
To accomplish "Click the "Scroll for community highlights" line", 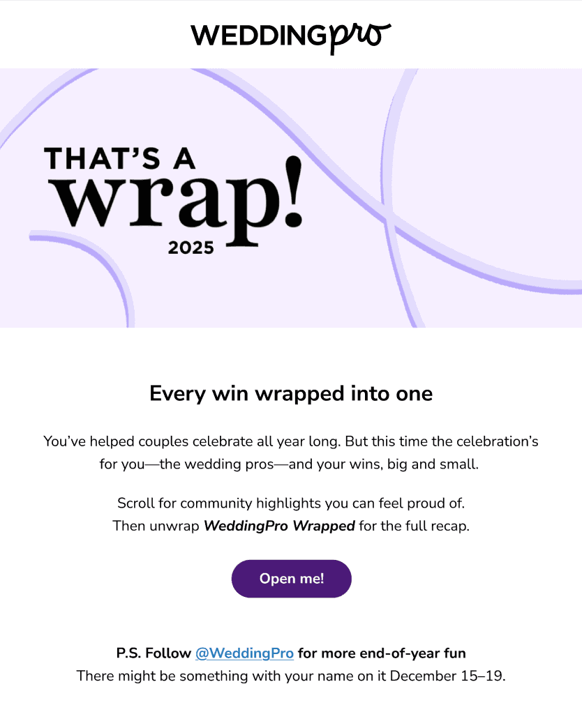I will [x=291, y=503].
